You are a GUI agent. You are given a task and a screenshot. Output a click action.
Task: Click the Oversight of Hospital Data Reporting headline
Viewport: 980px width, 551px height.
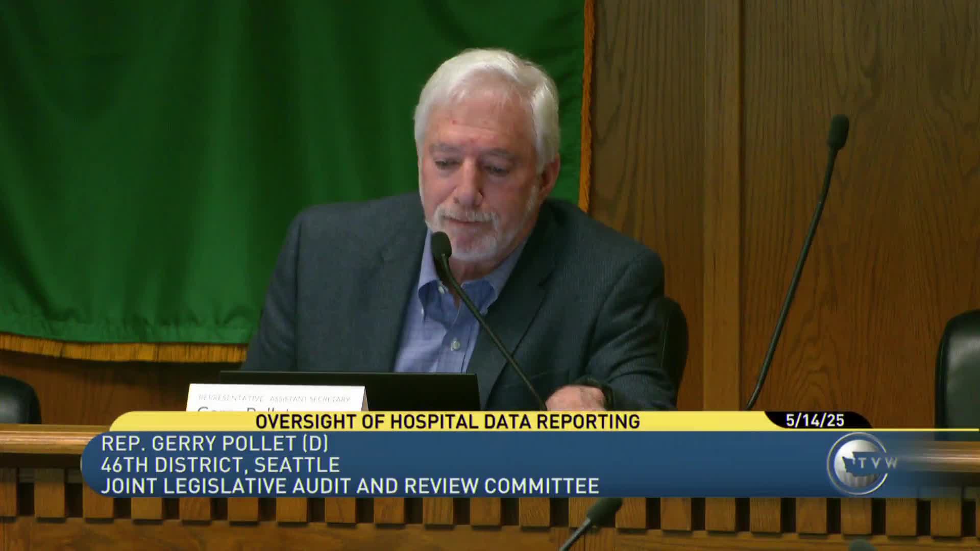pyautogui.click(x=447, y=421)
